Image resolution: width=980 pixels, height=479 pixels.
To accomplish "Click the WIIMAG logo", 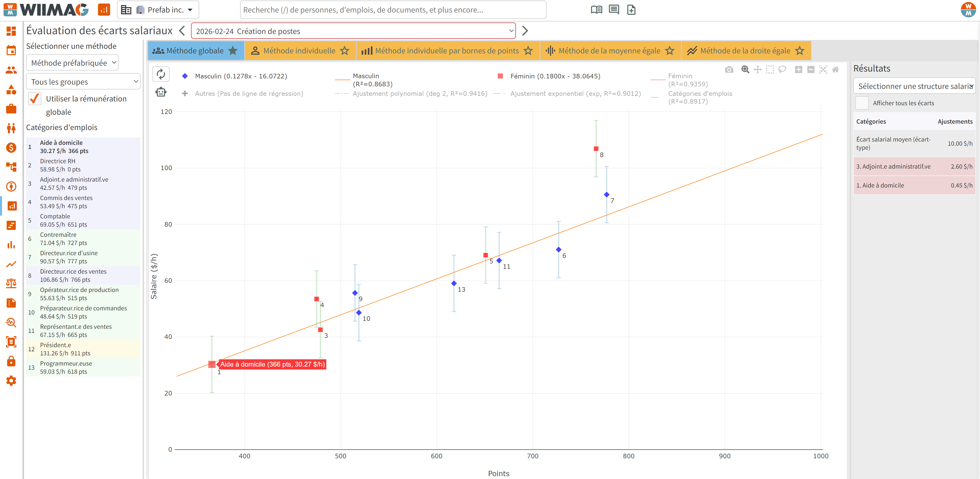I will [46, 9].
